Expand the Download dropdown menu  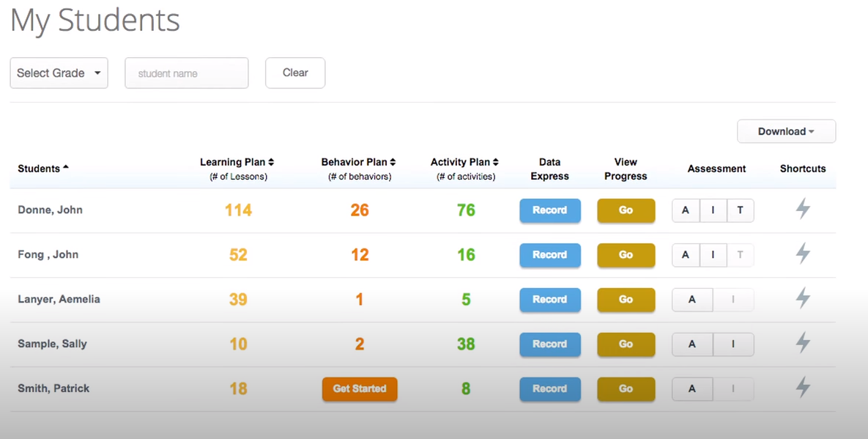click(x=786, y=132)
